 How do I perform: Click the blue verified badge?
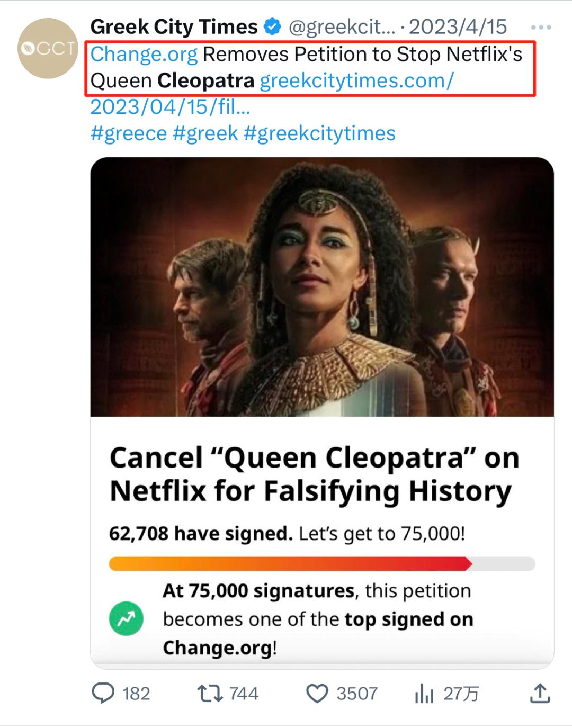(273, 26)
